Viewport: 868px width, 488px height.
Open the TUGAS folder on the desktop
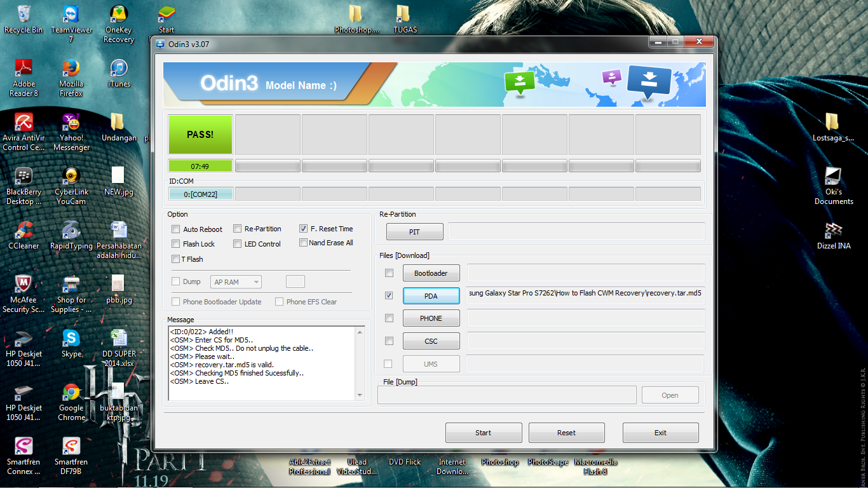pos(405,19)
